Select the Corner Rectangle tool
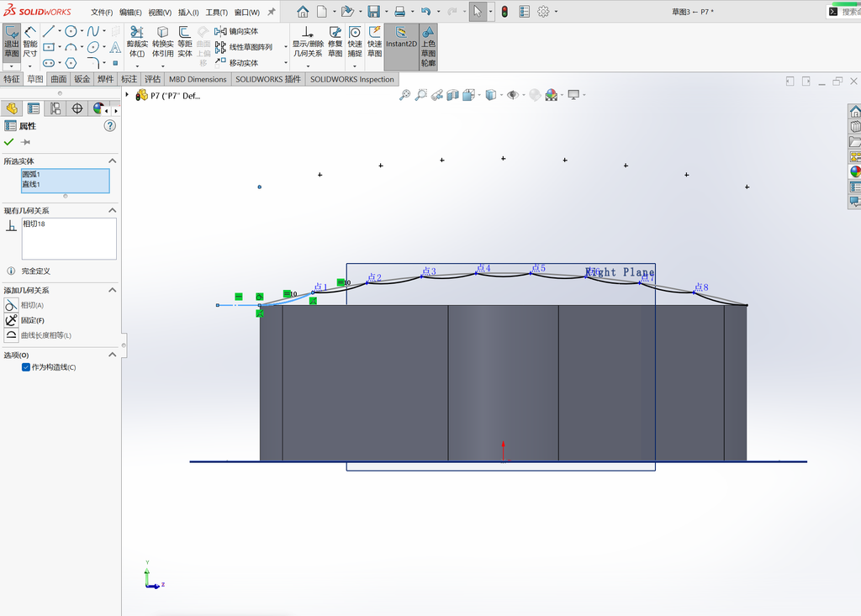This screenshot has width=861, height=616. click(49, 47)
